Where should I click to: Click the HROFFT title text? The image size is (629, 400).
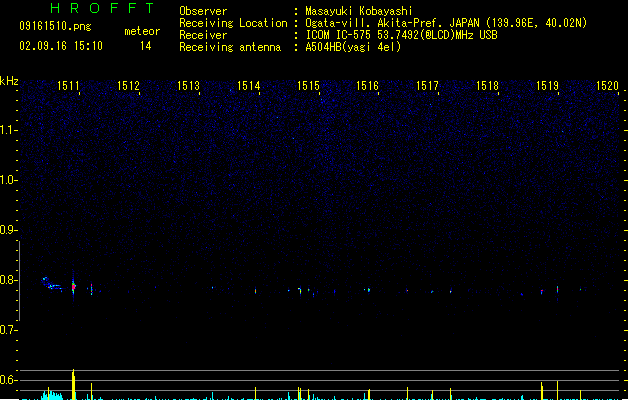point(102,8)
